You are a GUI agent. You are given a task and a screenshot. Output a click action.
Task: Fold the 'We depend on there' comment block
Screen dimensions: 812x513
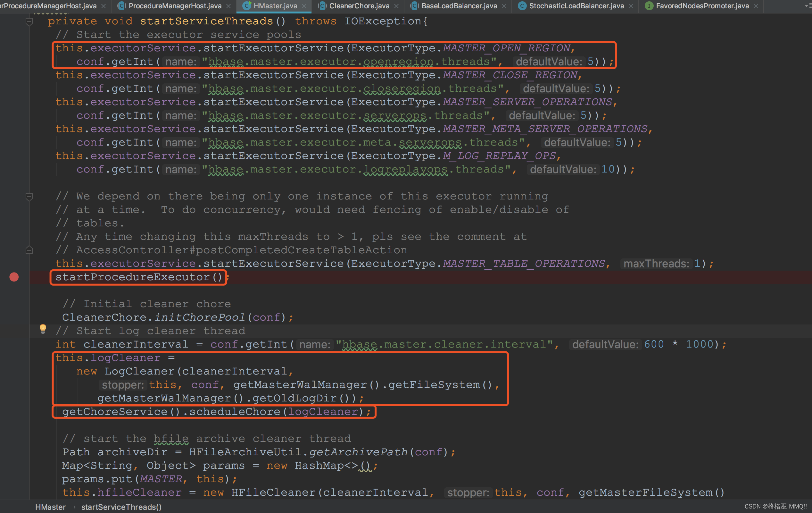coord(29,197)
